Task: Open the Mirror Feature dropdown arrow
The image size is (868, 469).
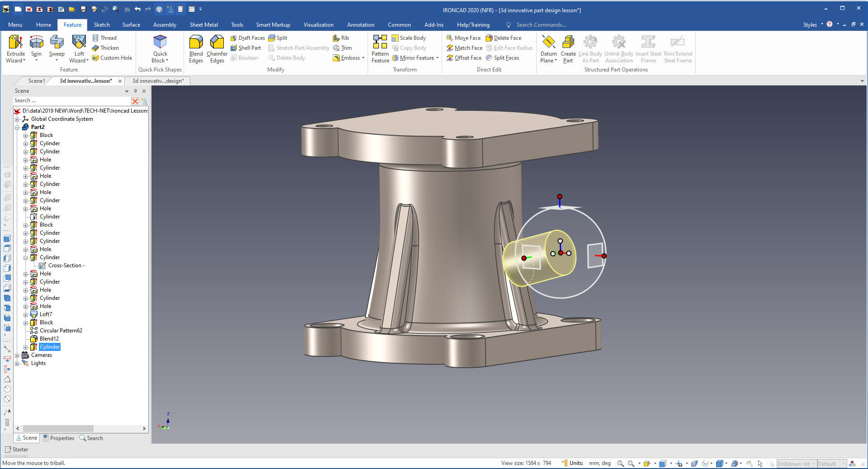Action: 437,58
